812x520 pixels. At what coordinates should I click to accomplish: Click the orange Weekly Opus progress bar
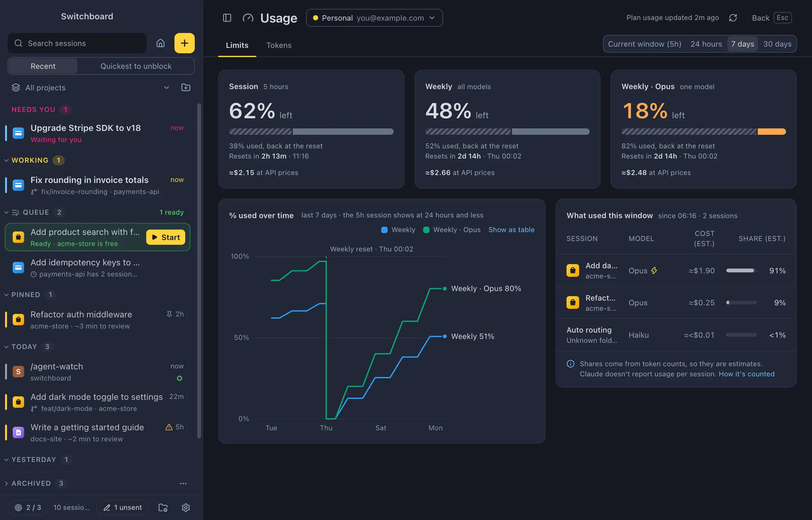[704, 132]
